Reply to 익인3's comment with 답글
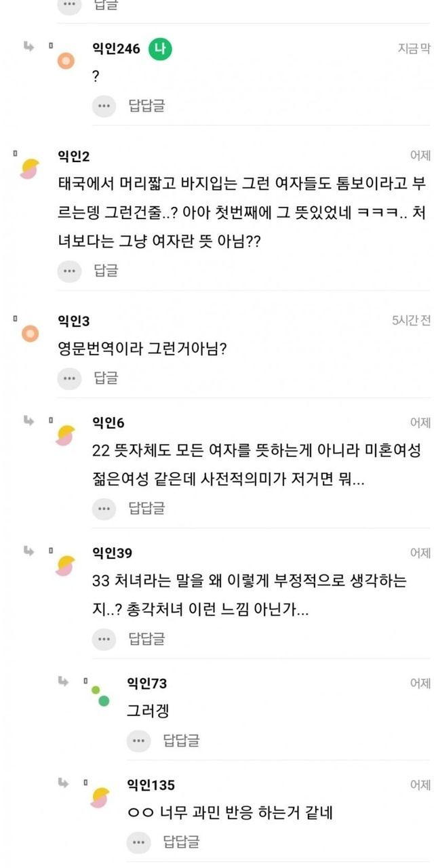The image size is (434, 868). point(106,377)
